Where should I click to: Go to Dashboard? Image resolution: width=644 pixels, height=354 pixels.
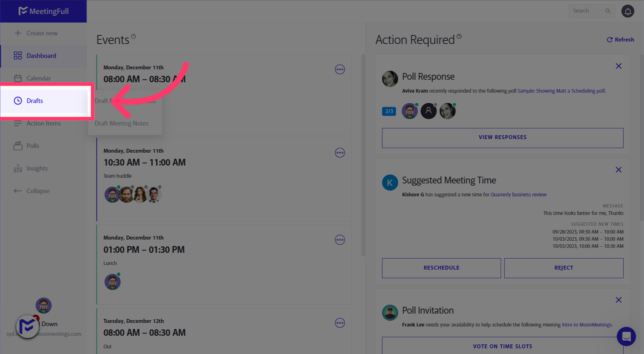coord(43,56)
